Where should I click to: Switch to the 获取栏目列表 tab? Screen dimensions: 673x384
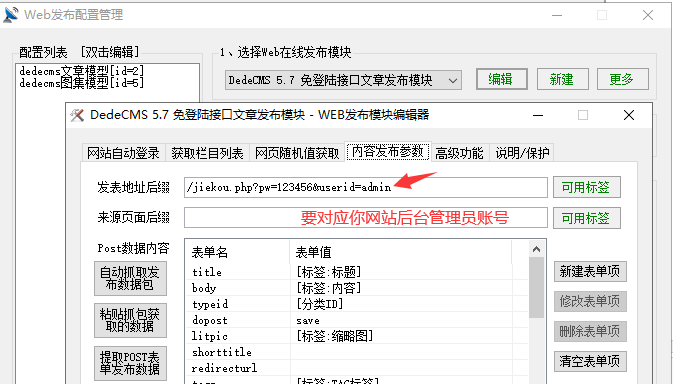[x=207, y=153]
